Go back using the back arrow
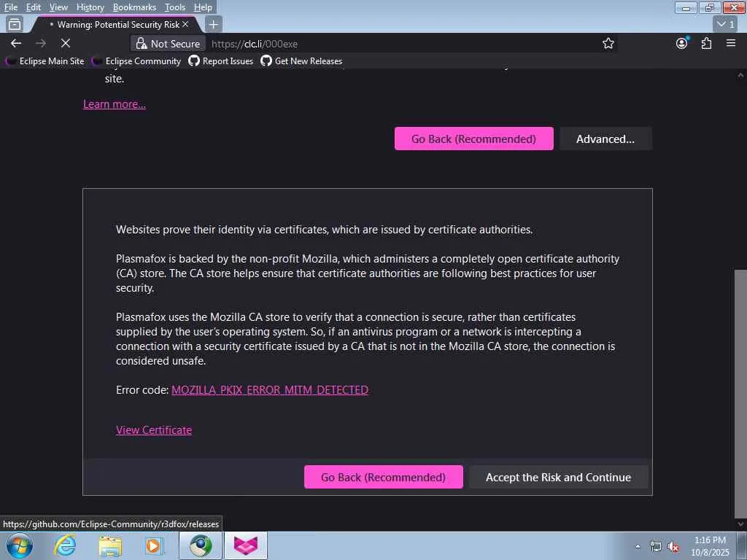 (16, 43)
